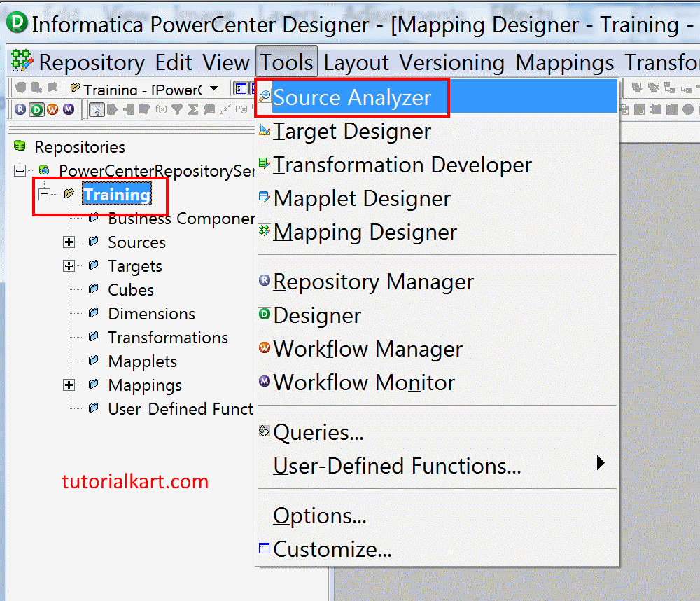The image size is (700, 601).
Task: Expand the User-Defined Functions... submenu
Action: tap(437, 466)
